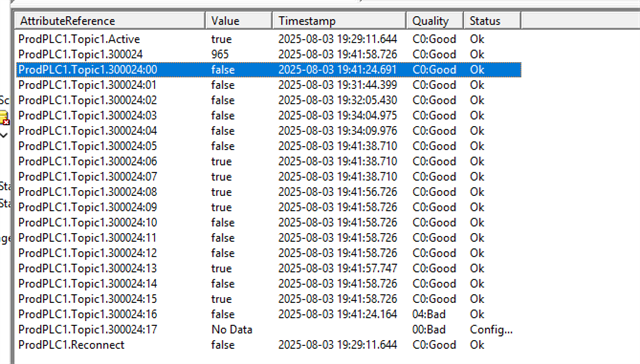Select row ProdPLC1.Topic1.300024:15
Image resolution: width=640 pixels, height=364 pixels.
[x=269, y=299]
